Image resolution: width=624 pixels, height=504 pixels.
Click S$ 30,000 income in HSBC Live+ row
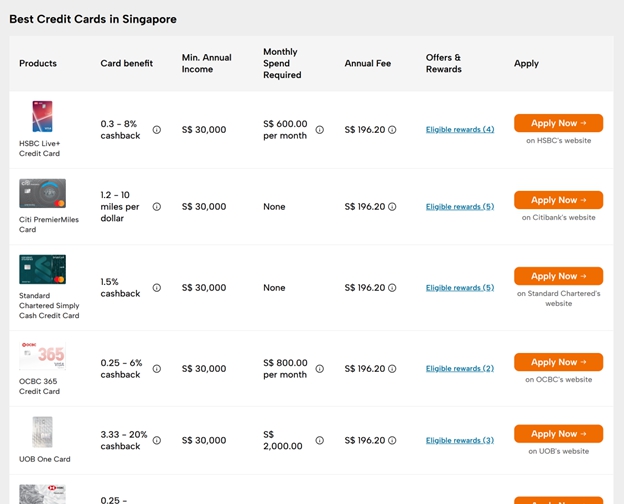tap(204, 130)
